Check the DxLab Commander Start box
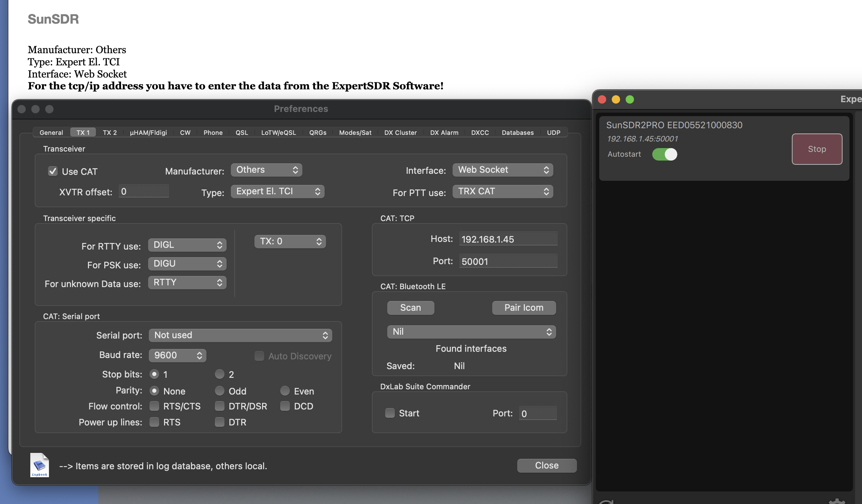862x504 pixels. click(x=390, y=413)
